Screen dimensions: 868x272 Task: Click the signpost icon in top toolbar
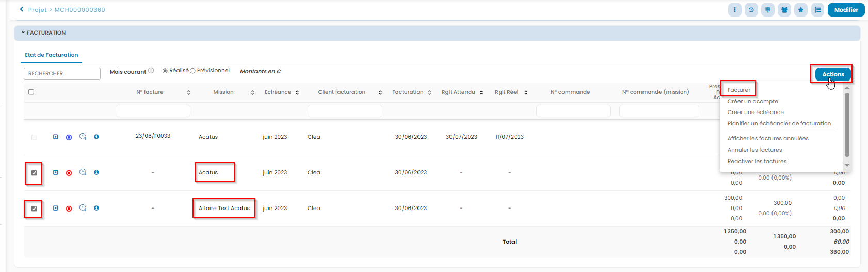[768, 10]
